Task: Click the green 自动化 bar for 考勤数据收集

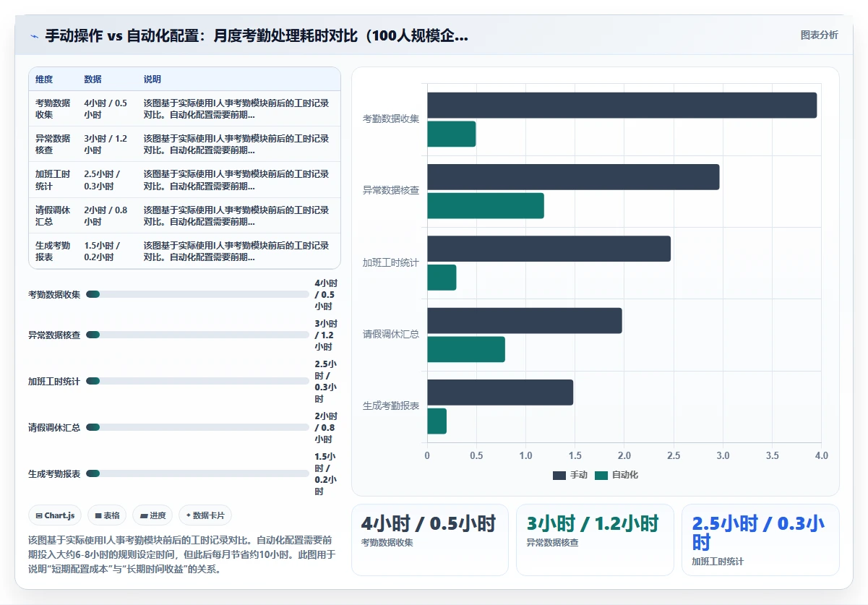Action: tap(451, 134)
